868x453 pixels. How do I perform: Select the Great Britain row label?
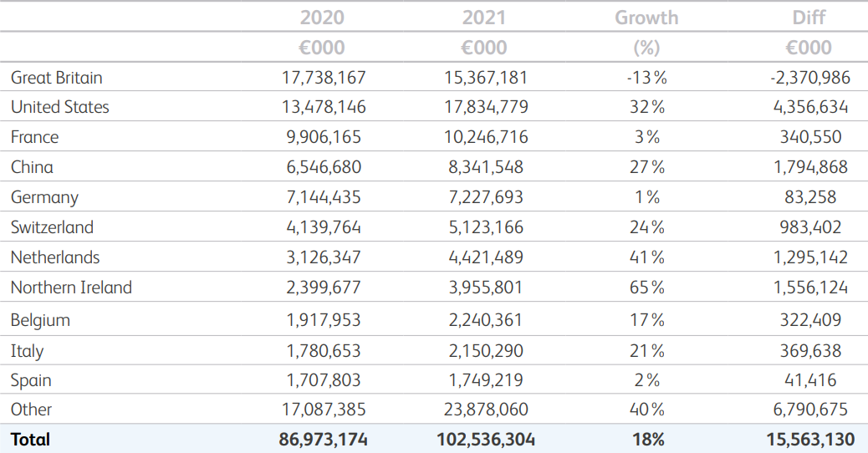(x=57, y=78)
